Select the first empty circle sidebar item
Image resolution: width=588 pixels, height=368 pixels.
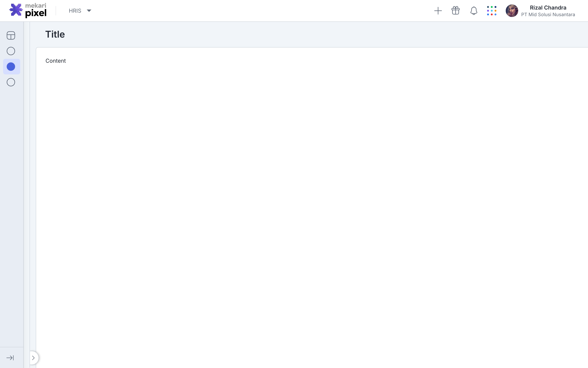coord(11,51)
